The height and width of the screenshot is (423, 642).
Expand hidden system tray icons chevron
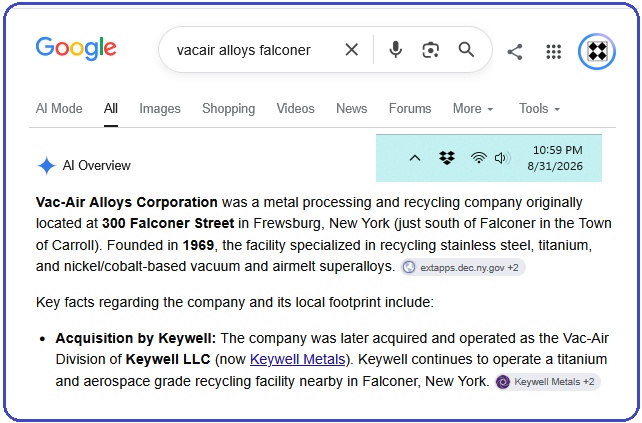[415, 158]
